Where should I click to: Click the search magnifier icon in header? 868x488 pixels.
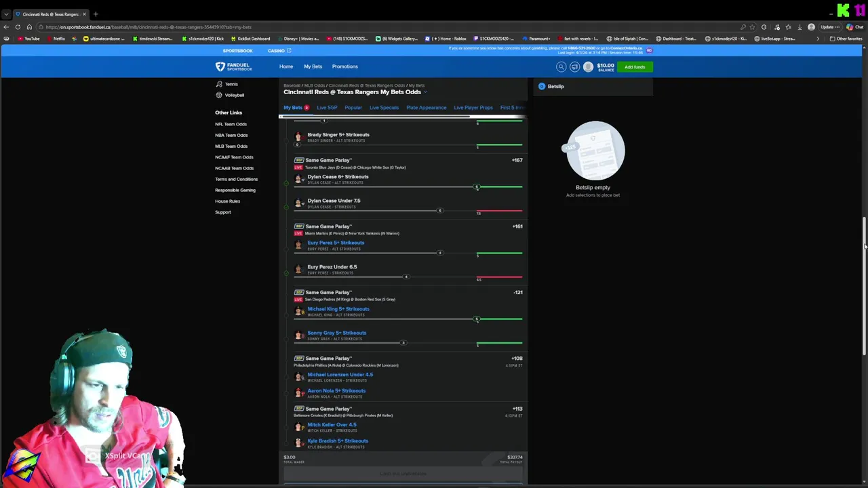(561, 66)
